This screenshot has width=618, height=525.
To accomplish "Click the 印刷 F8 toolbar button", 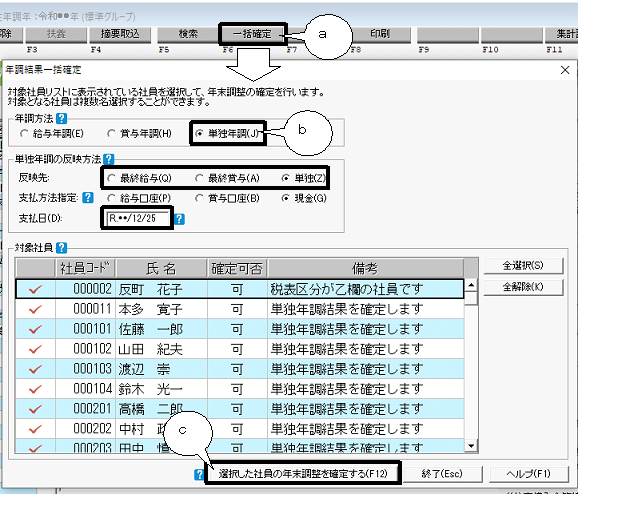I will 380,34.
